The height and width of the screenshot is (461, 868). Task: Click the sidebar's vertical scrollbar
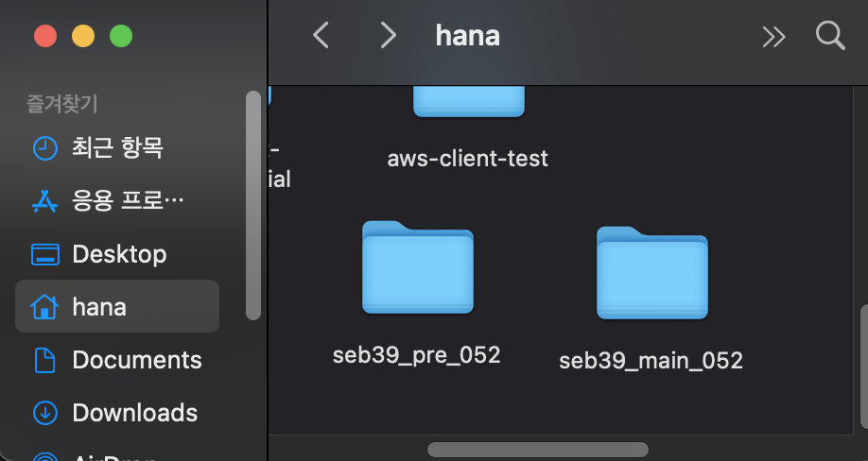coord(253,205)
